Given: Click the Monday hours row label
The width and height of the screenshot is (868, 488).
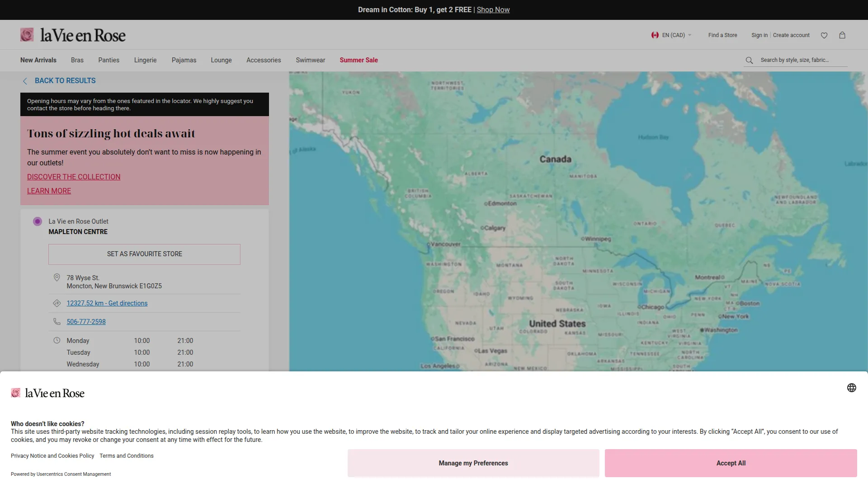Looking at the screenshot, I should click(x=78, y=341).
